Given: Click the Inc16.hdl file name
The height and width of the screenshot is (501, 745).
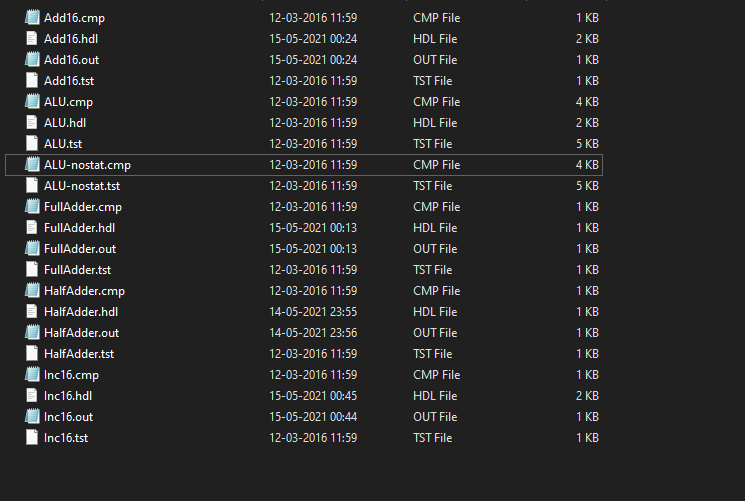Looking at the screenshot, I should coord(68,396).
